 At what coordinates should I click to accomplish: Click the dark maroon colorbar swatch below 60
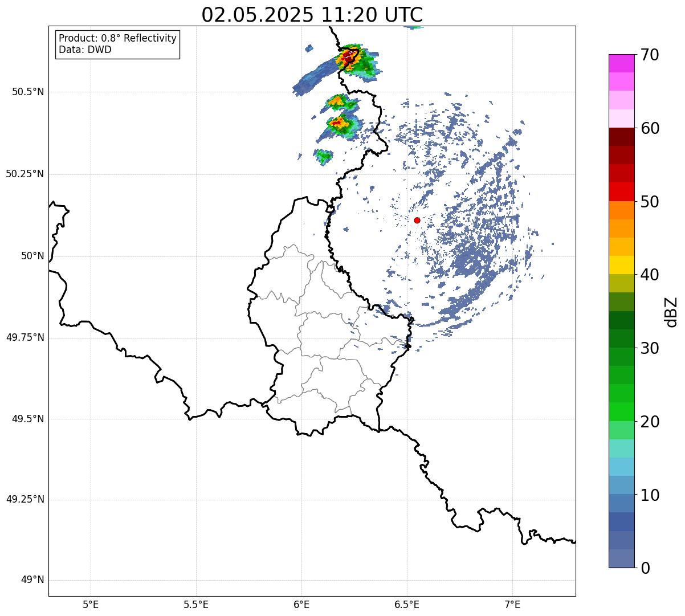(622, 137)
